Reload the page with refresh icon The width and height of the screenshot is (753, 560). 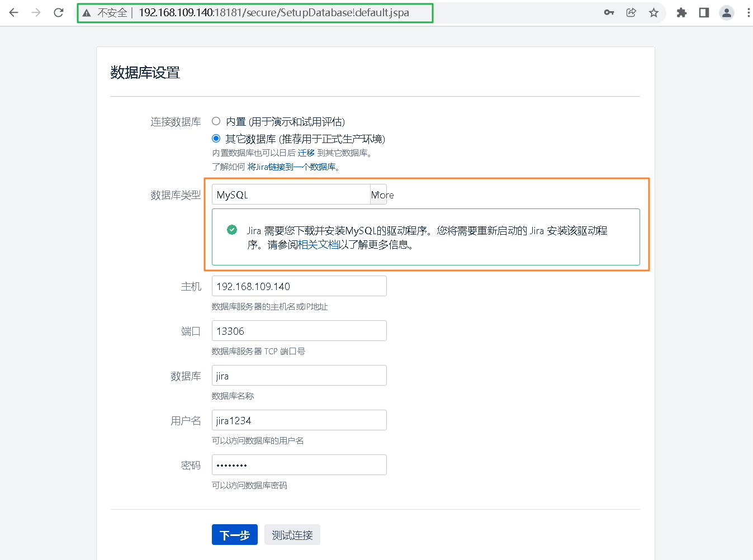pos(59,12)
